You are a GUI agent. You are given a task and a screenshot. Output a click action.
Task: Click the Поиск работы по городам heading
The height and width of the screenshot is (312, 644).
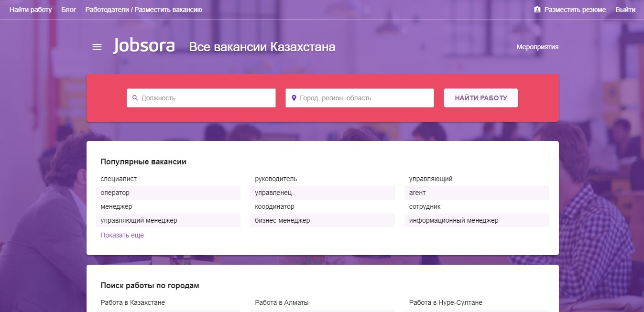[x=150, y=285]
